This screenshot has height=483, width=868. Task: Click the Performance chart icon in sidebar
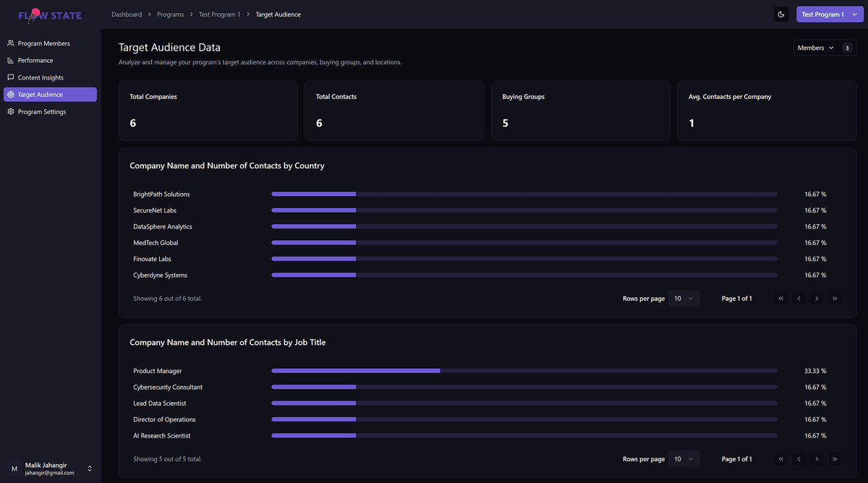11,61
